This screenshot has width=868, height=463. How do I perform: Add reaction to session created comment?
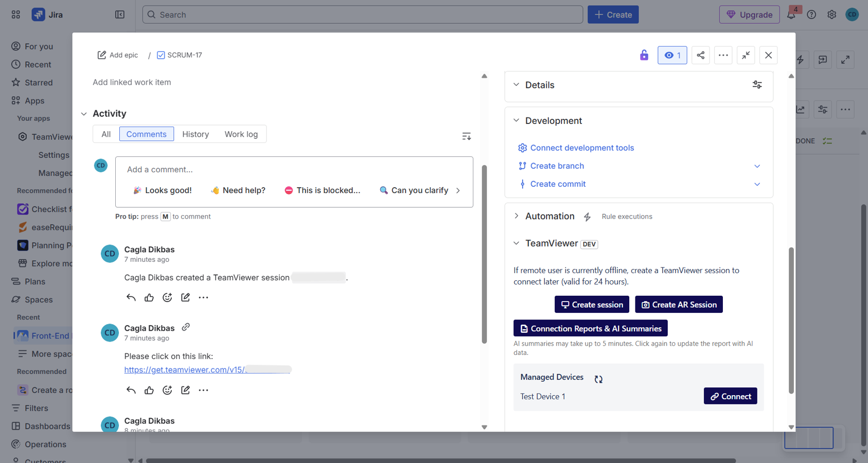point(167,297)
